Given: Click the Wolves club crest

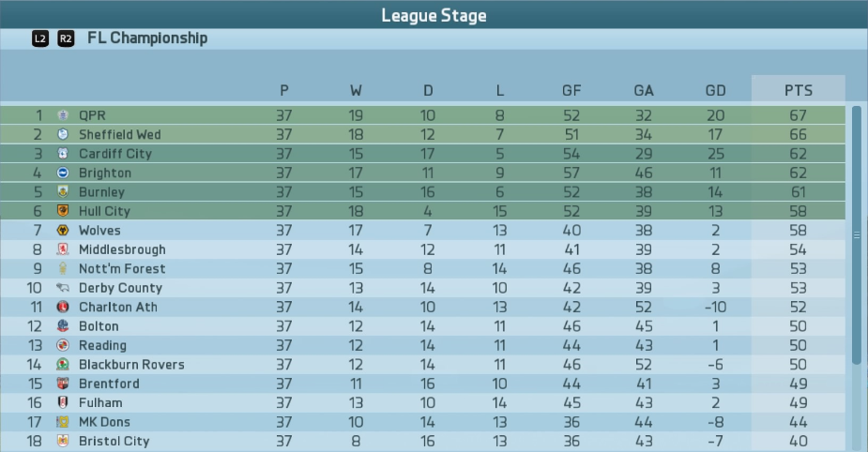Looking at the screenshot, I should (x=63, y=230).
